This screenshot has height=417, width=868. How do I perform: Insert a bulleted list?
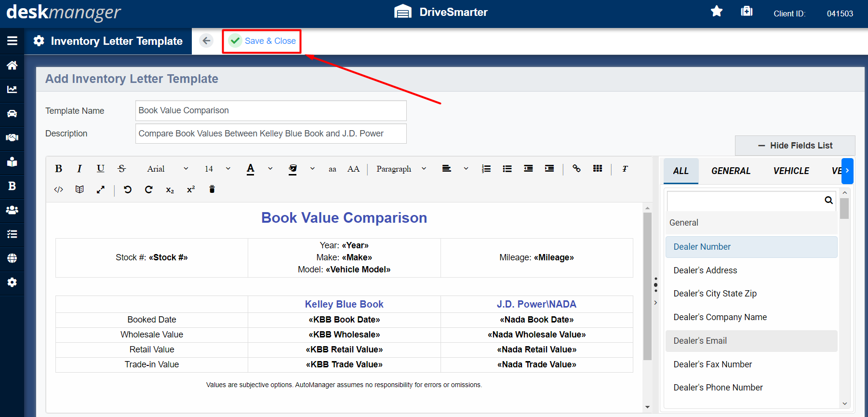507,169
